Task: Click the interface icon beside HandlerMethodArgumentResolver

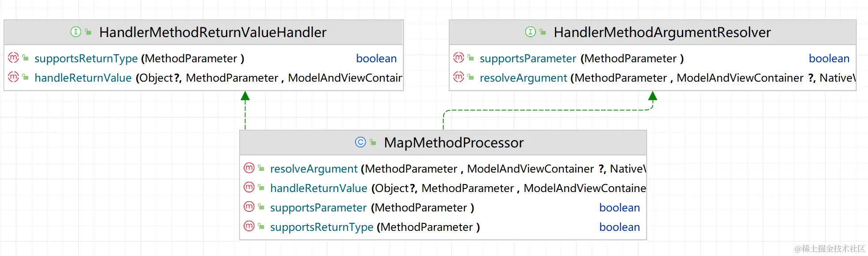Action: coord(530,32)
